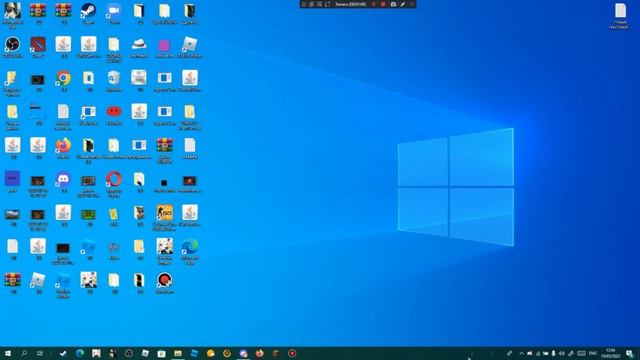Launch the Counter-Strike GO desktop shortcut
Viewport: 640px width, 360px height.
click(x=164, y=217)
